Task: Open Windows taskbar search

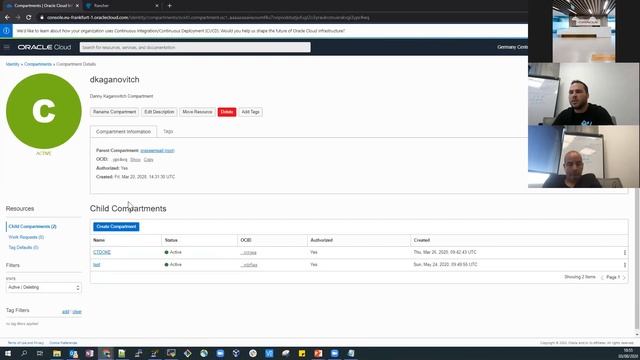Action: tap(24, 353)
